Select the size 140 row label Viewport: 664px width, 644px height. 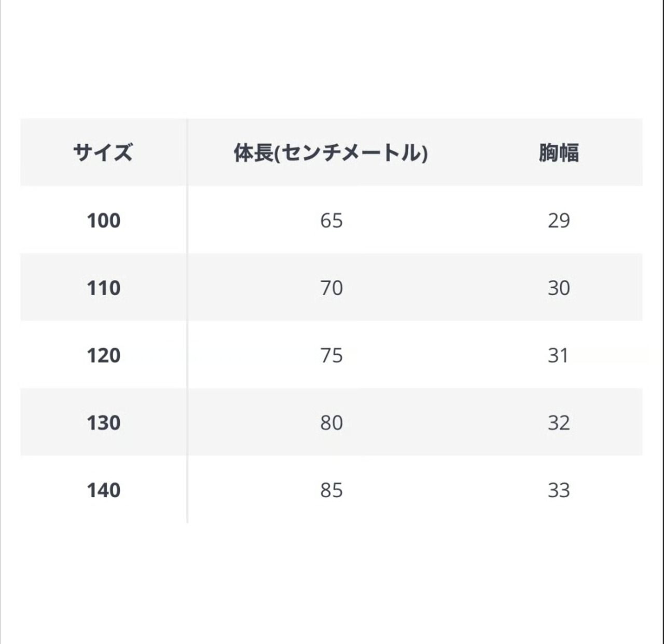pos(104,490)
